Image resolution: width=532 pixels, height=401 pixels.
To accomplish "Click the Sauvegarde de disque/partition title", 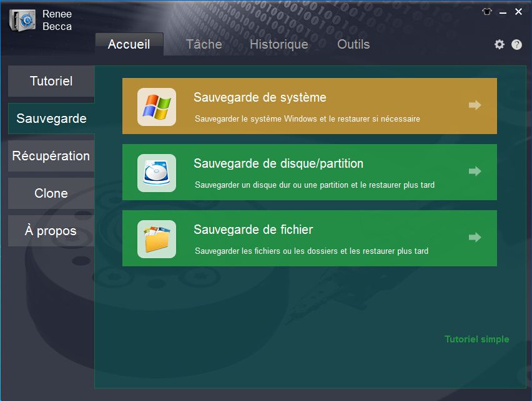I will click(278, 164).
